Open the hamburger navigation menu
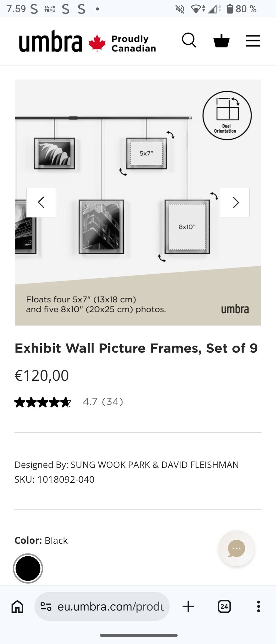The width and height of the screenshot is (276, 644). (x=253, y=41)
